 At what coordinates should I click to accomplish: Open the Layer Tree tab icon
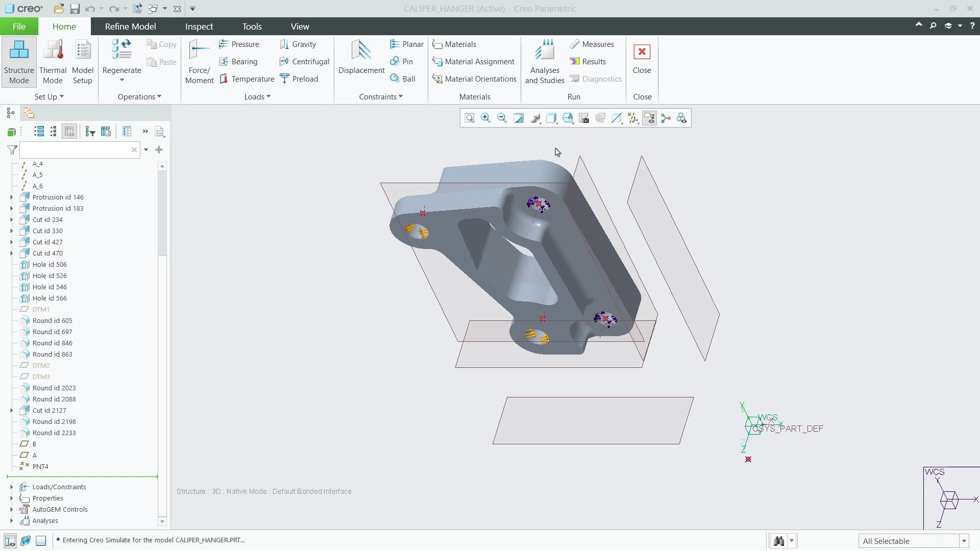(29, 113)
